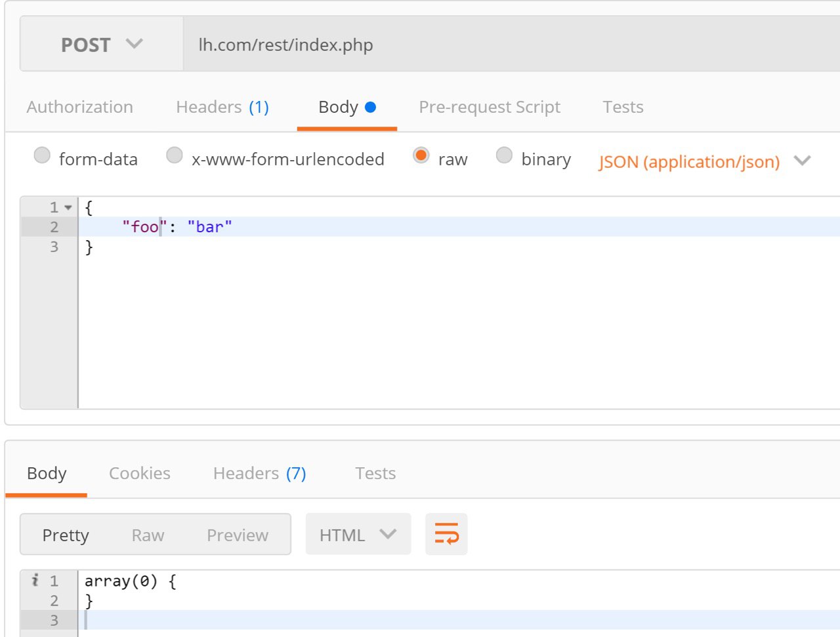Select the Raw response view
This screenshot has width=840, height=637.
[148, 535]
